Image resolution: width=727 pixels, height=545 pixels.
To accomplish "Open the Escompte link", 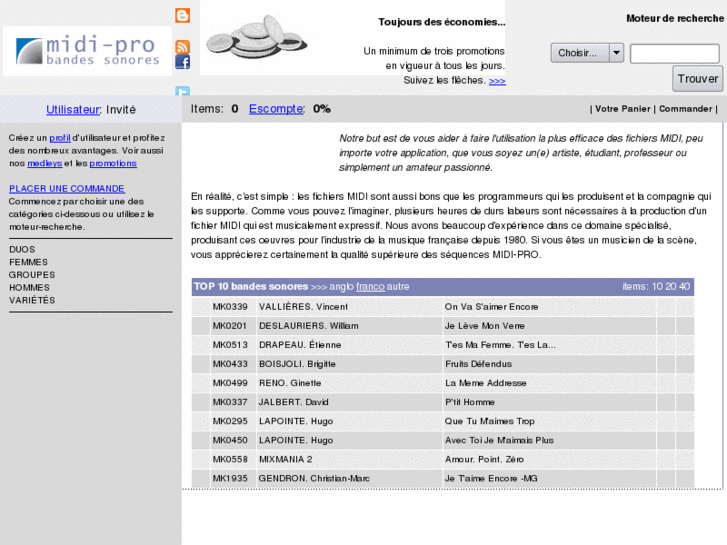I will [x=276, y=109].
